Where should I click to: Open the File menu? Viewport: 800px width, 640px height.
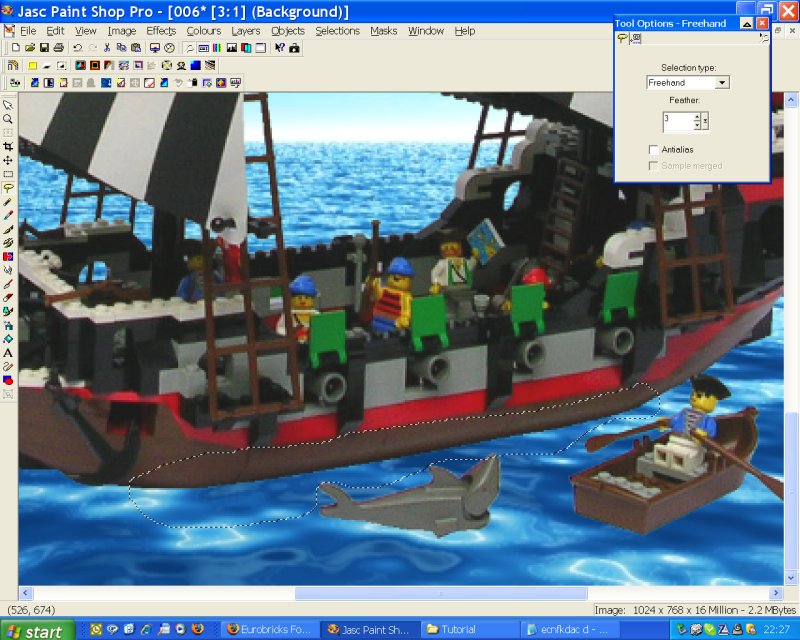tap(28, 31)
